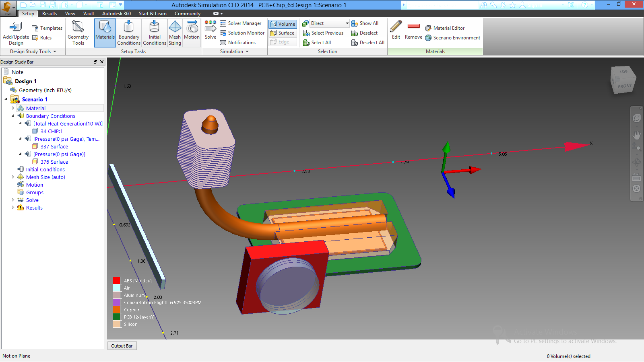Open Solution Monitor
Screen dimensions: 644x362
click(242, 33)
